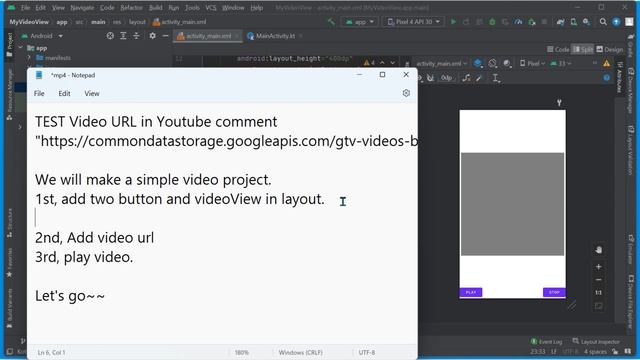The width and height of the screenshot is (640, 360).
Task: Open Event Log in status bar
Action: coord(546,341)
